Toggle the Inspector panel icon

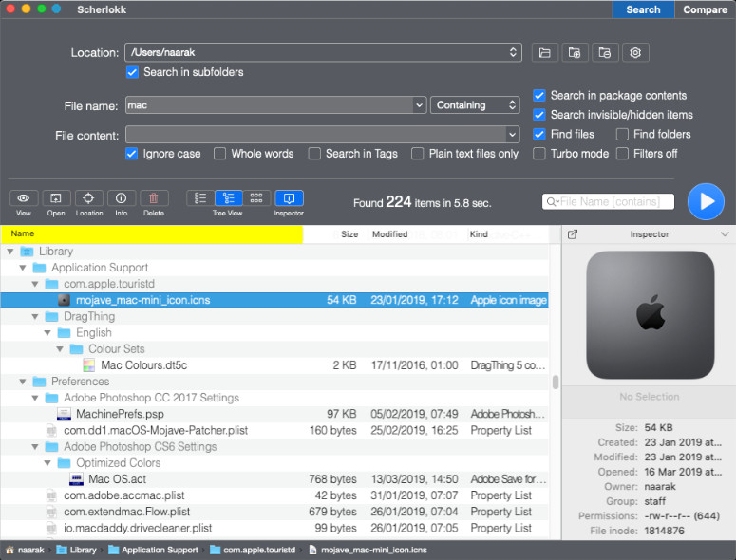click(x=289, y=198)
